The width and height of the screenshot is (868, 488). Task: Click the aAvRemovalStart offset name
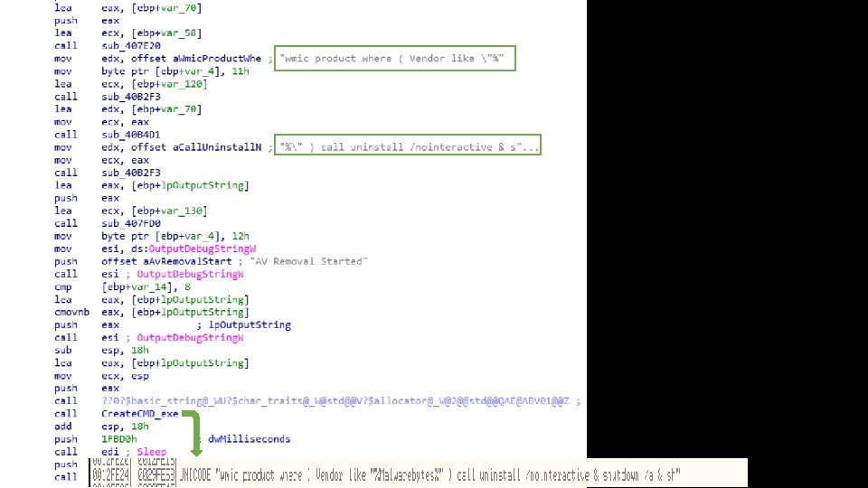pos(187,262)
